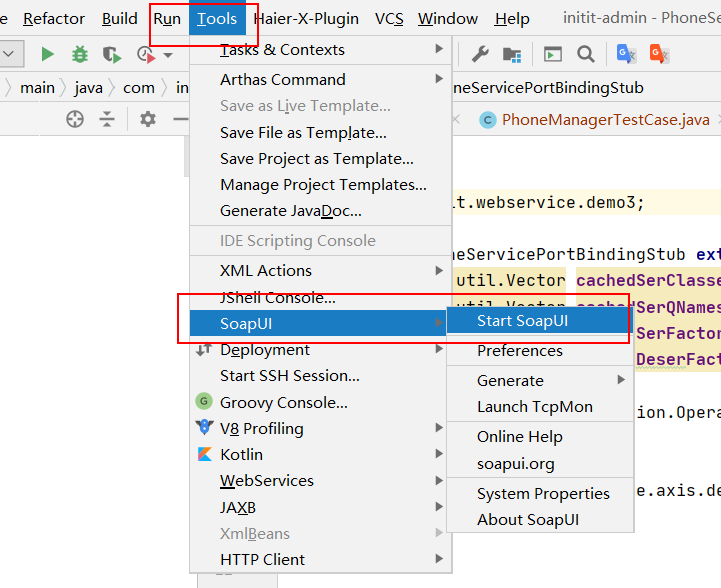Open the Window menu
721x588 pixels.
[x=448, y=18]
